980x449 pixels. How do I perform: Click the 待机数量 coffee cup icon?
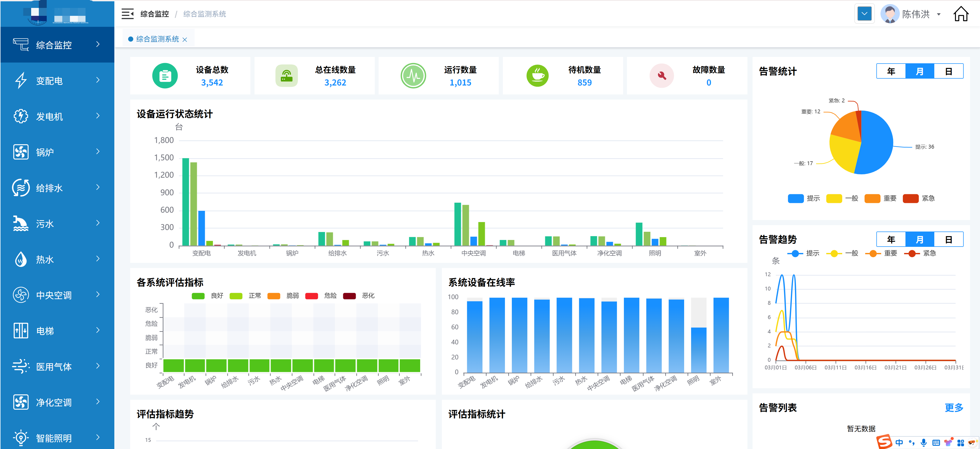(x=538, y=76)
